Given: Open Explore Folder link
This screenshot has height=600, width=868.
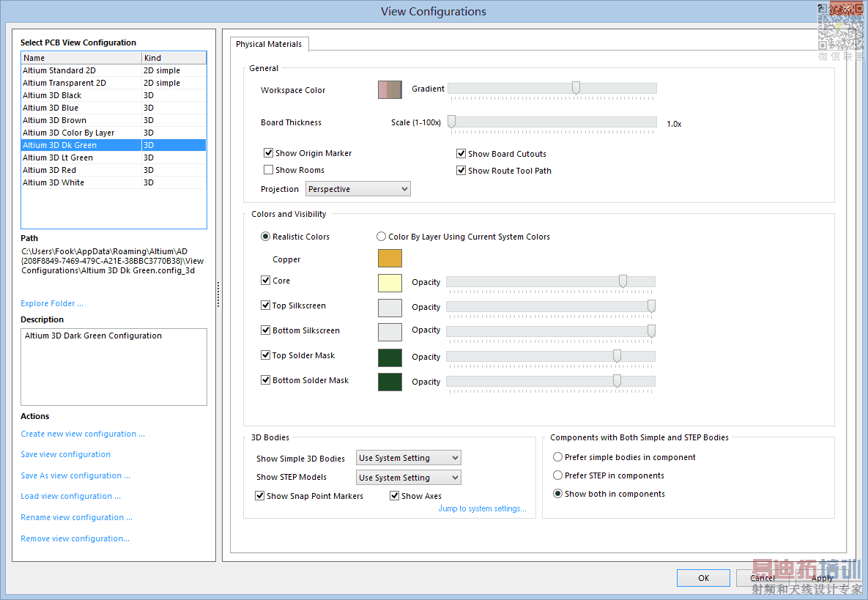Looking at the screenshot, I should coord(52,303).
